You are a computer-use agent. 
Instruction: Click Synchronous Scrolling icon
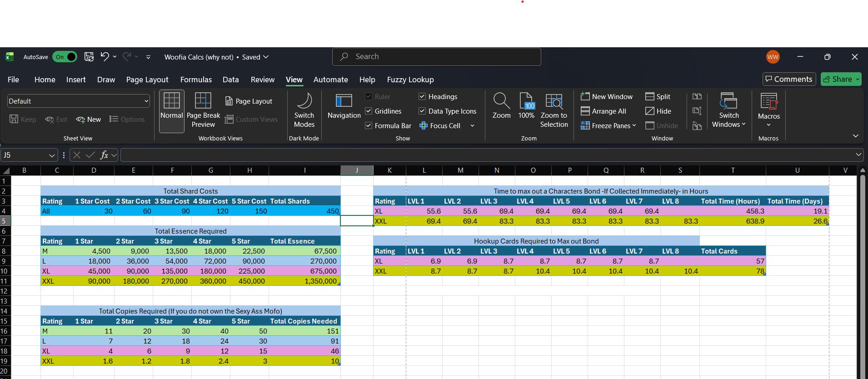pos(697,111)
